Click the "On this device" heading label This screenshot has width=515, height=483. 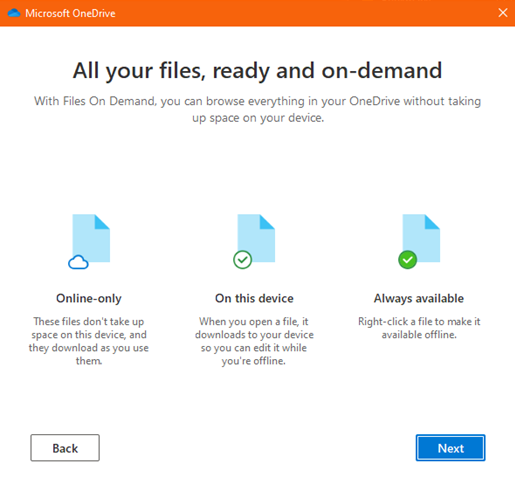(254, 298)
